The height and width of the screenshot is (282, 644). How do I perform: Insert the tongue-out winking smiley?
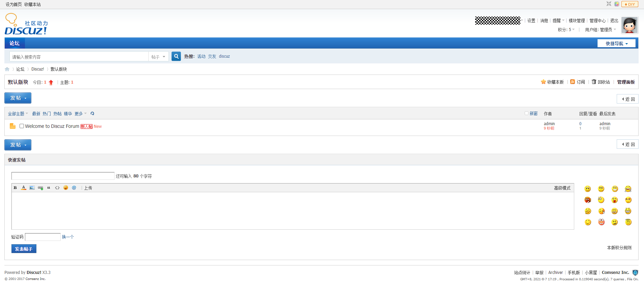615,200
